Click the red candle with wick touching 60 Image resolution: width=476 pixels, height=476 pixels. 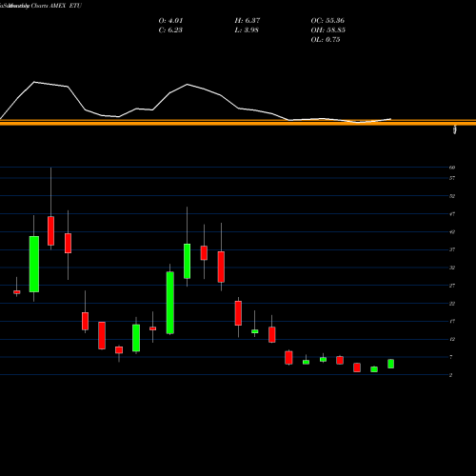point(50,230)
